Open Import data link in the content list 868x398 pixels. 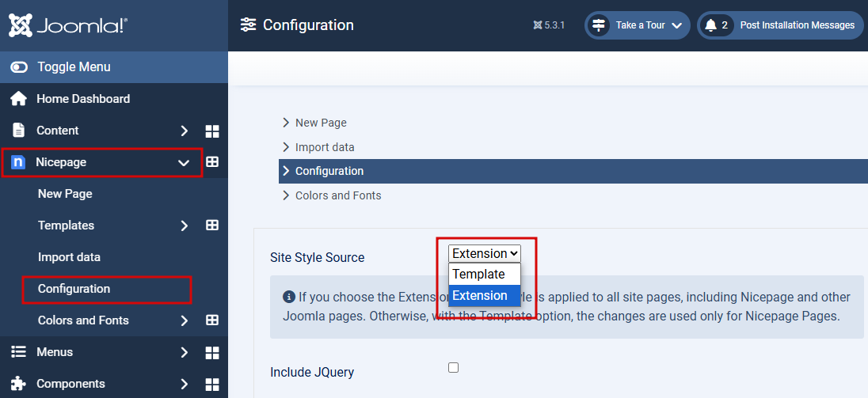[x=325, y=147]
